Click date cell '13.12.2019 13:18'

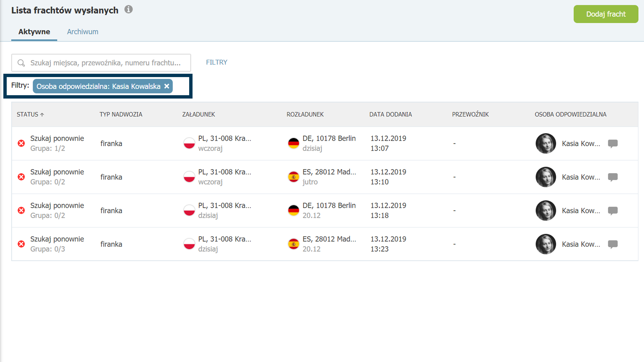[x=388, y=210]
